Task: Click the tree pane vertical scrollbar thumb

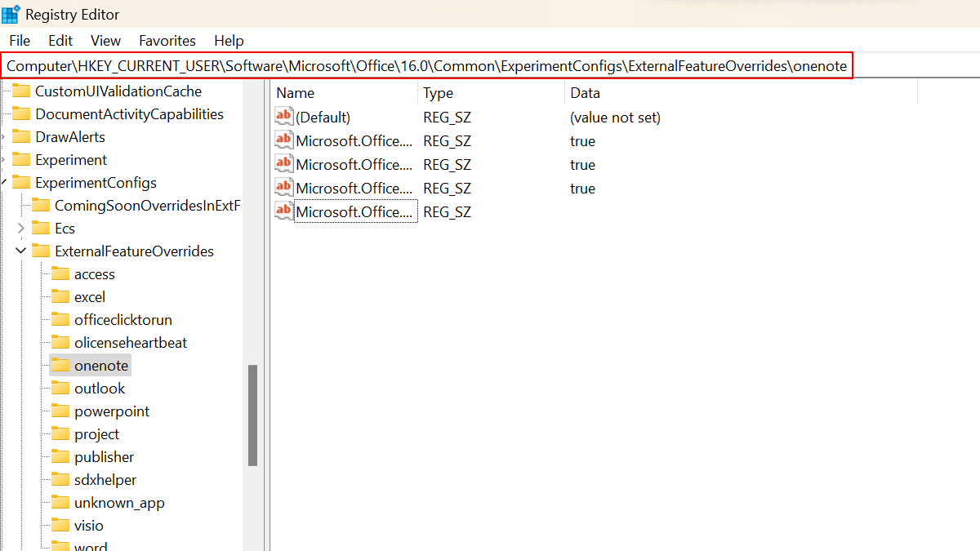Action: click(253, 415)
